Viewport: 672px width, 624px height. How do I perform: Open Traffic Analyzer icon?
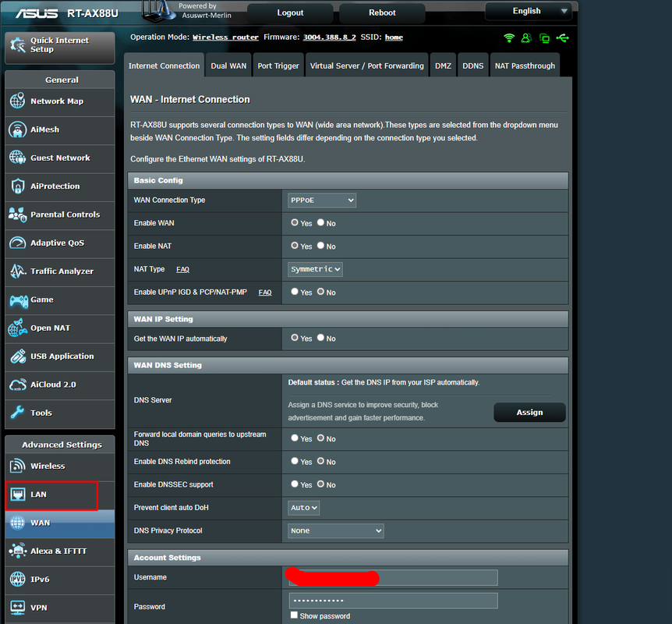coord(18,271)
